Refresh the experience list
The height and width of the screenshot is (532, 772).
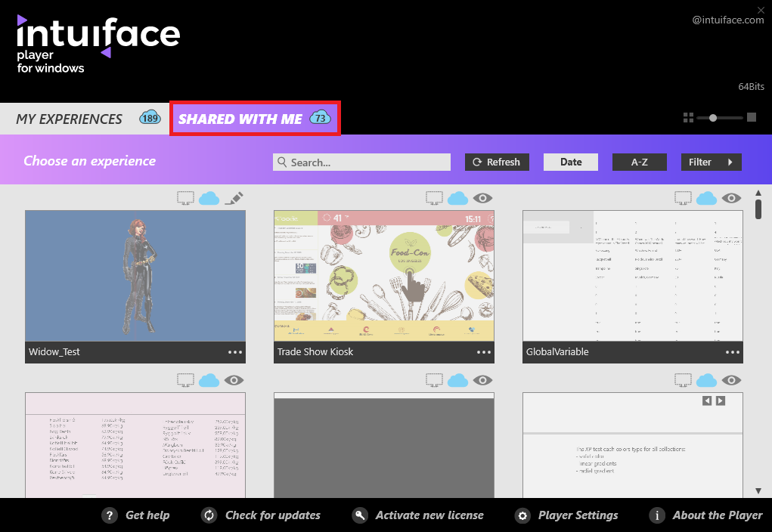click(x=497, y=162)
